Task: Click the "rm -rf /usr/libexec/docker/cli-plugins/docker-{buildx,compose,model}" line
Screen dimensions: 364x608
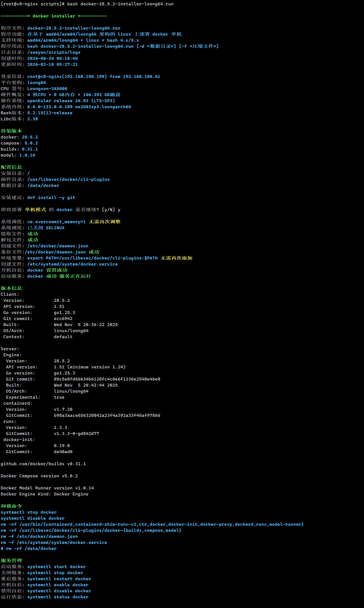Action: 91,531
